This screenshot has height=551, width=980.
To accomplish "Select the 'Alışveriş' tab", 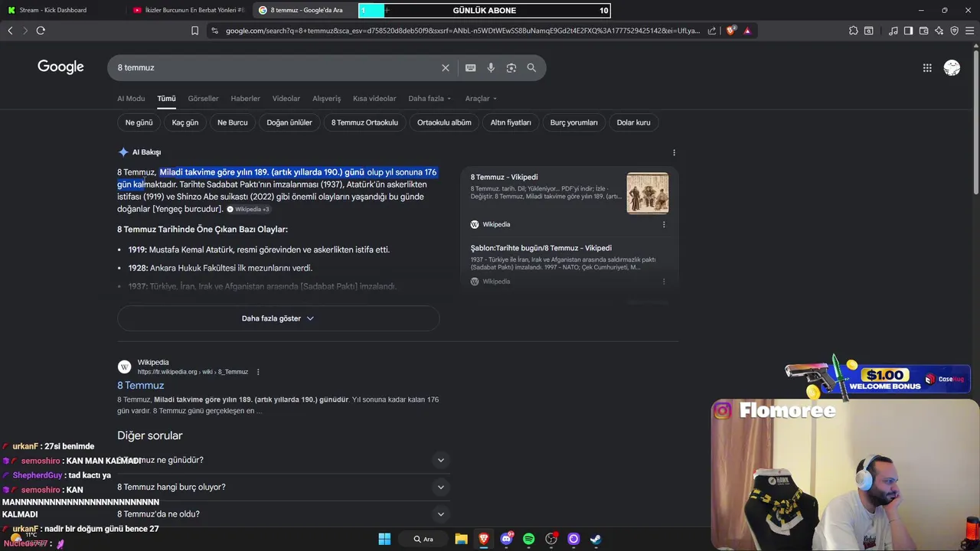I will pos(327,98).
